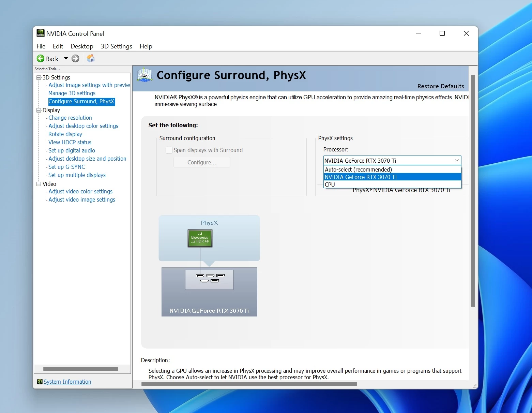Click the main panel vertical scrollbar

click(473, 191)
